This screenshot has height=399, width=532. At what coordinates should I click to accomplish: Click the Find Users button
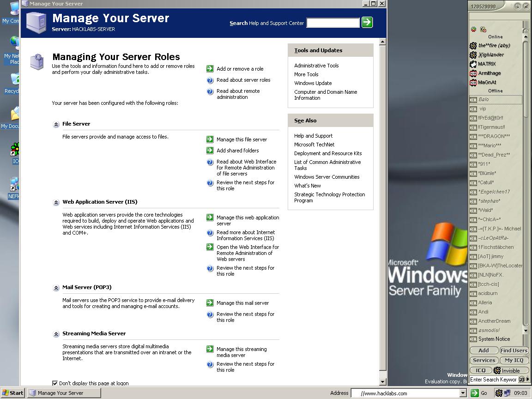(514, 351)
